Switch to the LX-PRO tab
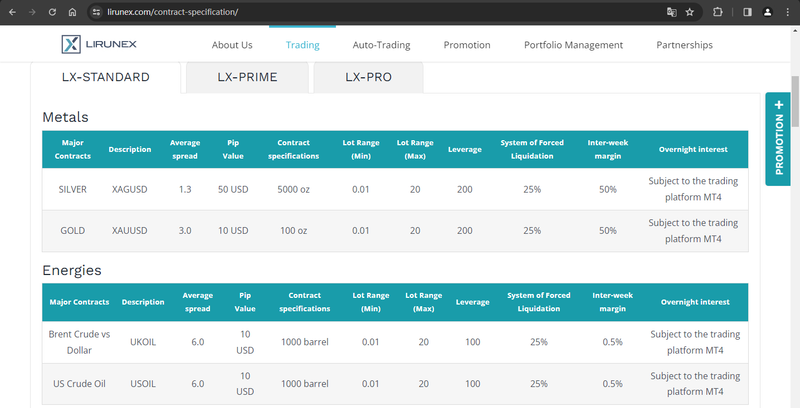Screen dimensions: 800x408 coord(368,77)
